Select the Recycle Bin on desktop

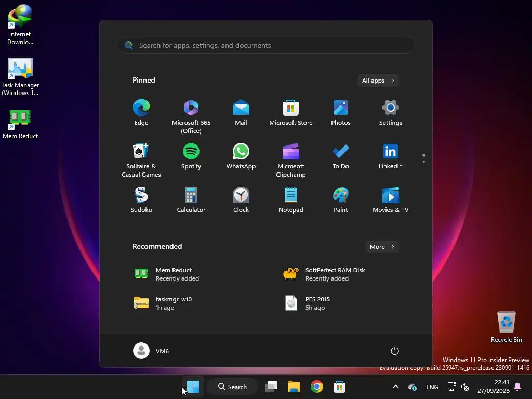(506, 327)
